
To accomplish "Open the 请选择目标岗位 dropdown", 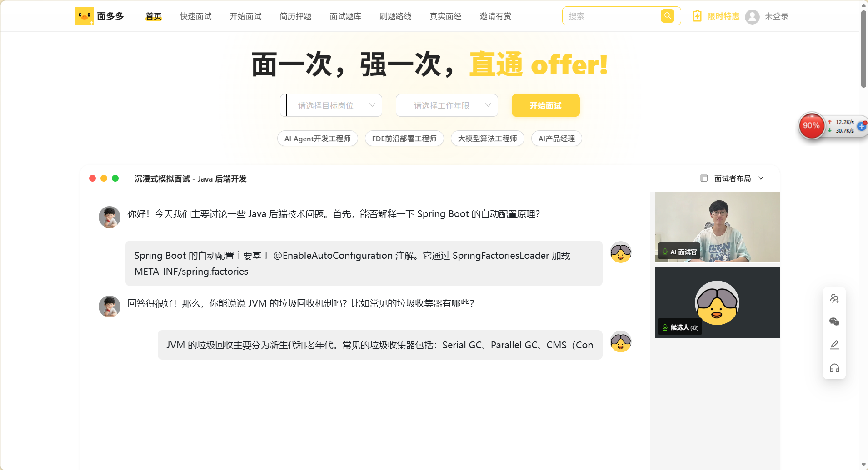I will (x=331, y=105).
